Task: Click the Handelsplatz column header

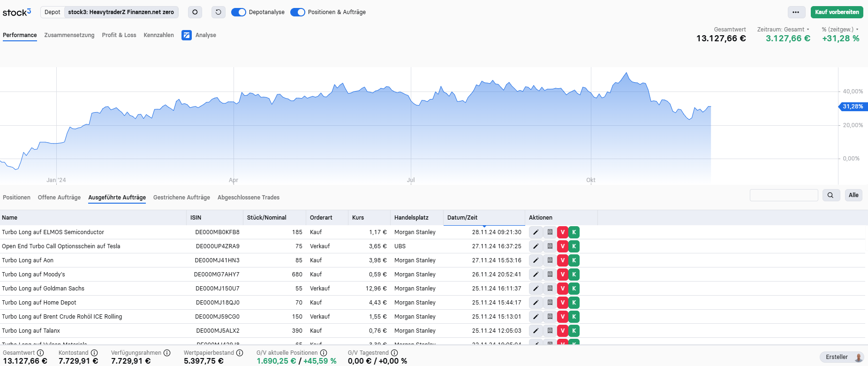Action: point(417,218)
